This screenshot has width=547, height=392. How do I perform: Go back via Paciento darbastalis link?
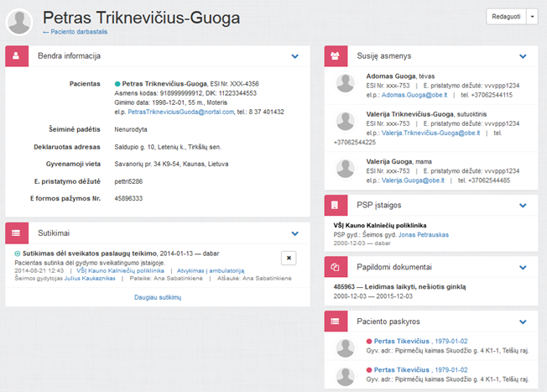[x=75, y=32]
